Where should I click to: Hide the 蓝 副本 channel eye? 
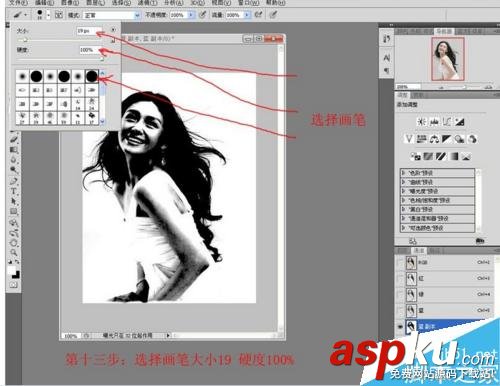tap(400, 326)
